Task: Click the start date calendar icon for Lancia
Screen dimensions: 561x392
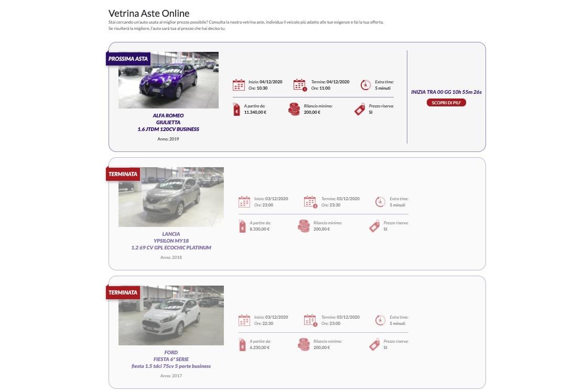Action: [x=244, y=202]
